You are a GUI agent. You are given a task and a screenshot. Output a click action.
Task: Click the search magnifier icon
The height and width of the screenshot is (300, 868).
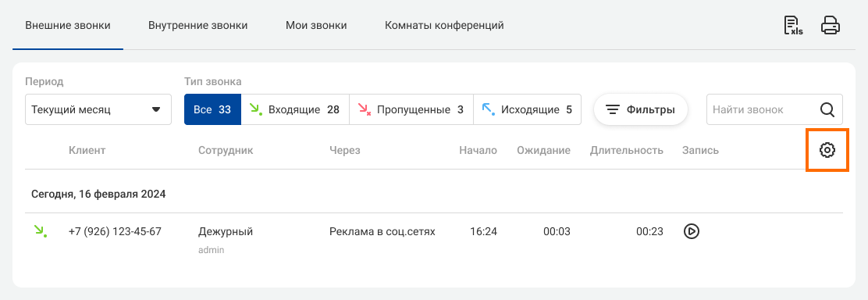tap(827, 110)
